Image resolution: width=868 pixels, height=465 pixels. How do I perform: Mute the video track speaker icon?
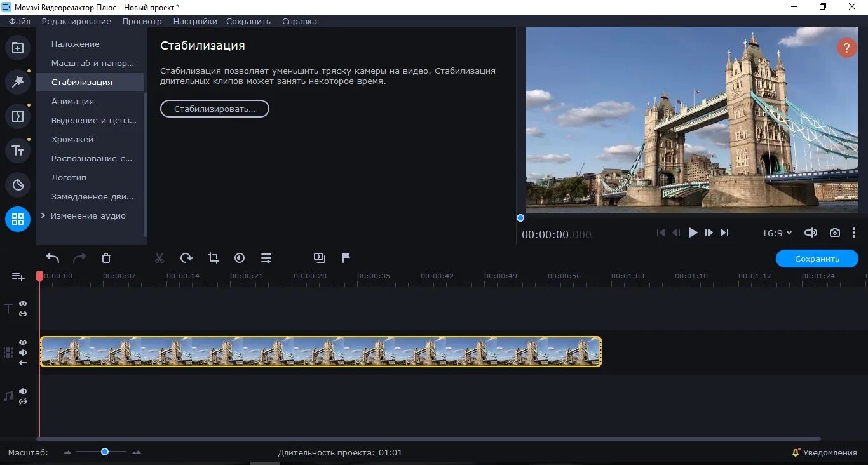point(23,353)
